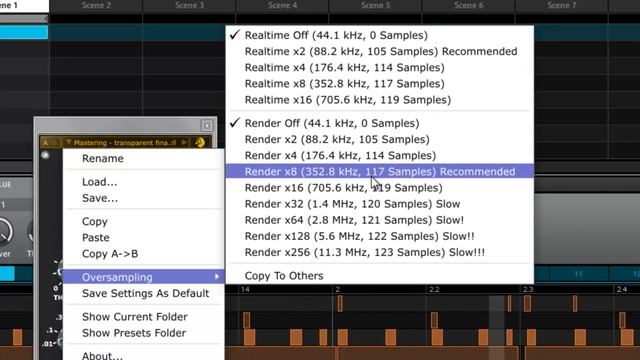The width and height of the screenshot is (640, 360).
Task: Select Realtime x4 (176.4 kHz) option
Action: tap(380, 67)
